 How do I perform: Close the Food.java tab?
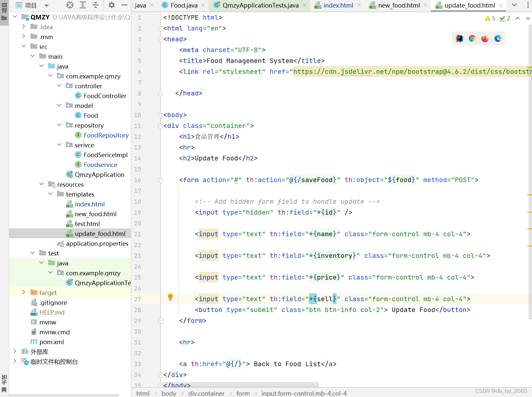coord(204,5)
